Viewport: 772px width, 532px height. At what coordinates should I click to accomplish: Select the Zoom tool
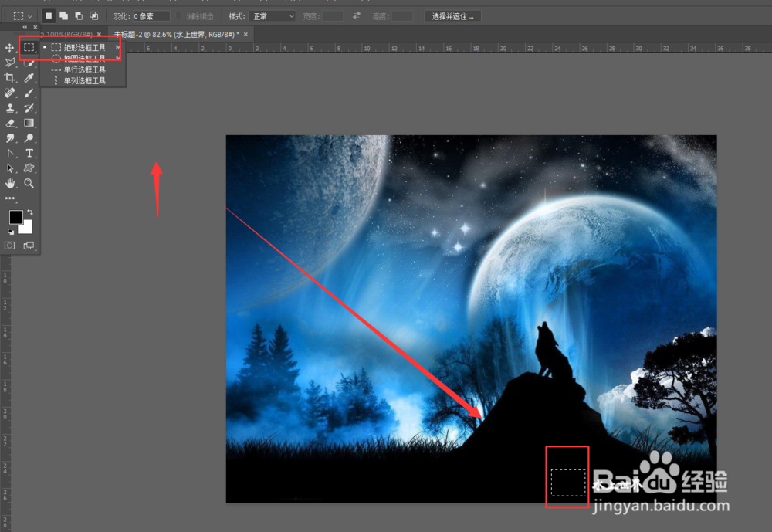tap(29, 183)
